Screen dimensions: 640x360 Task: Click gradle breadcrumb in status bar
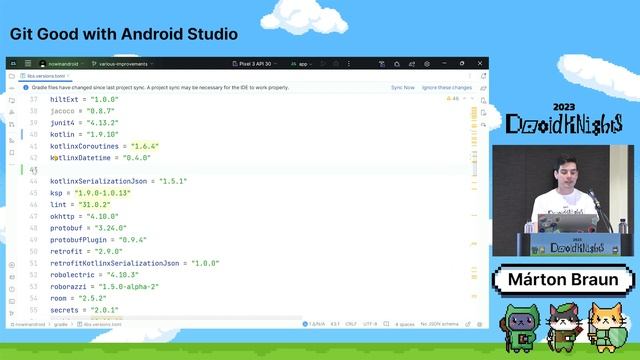60,324
